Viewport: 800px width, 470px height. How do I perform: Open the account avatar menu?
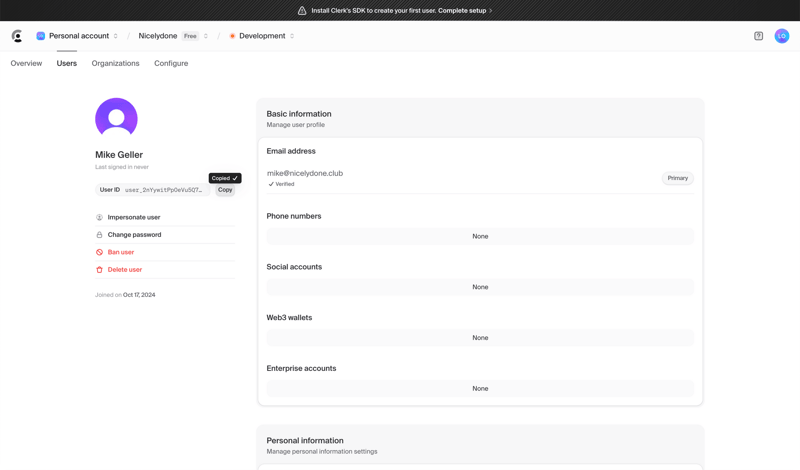pyautogui.click(x=782, y=36)
